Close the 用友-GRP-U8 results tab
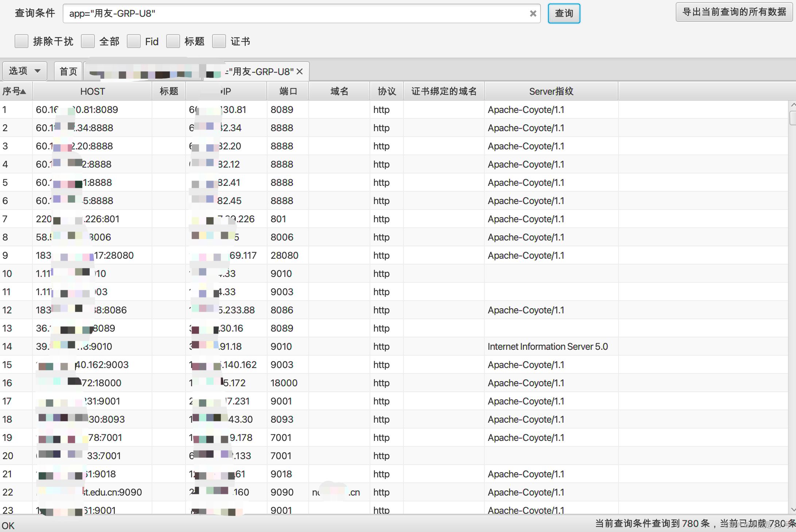Screen dimensions: 796x532 pyautogui.click(x=300, y=71)
